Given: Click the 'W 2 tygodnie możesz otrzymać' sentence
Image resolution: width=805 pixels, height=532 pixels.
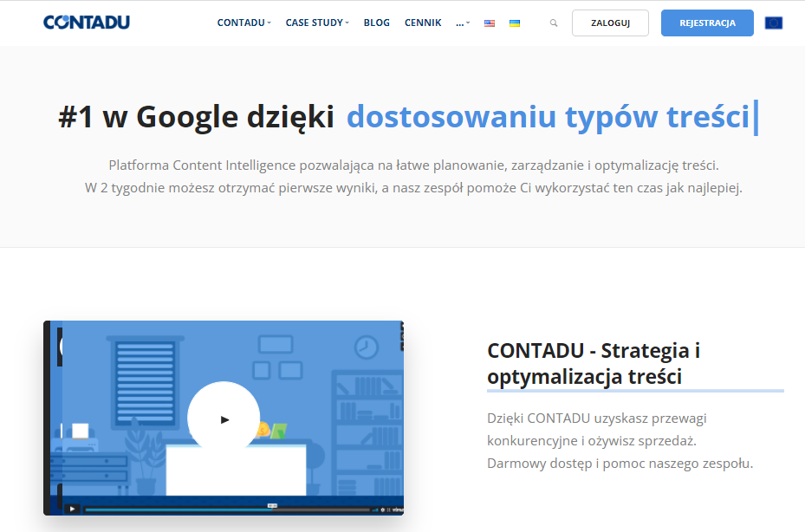Looking at the screenshot, I should 413,188.
